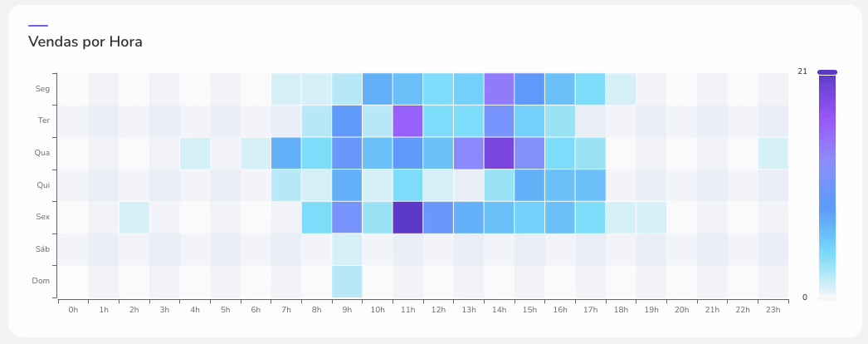Click the Wednesday 23h light blue cell
Screen dimensions: 868x344
point(773,153)
